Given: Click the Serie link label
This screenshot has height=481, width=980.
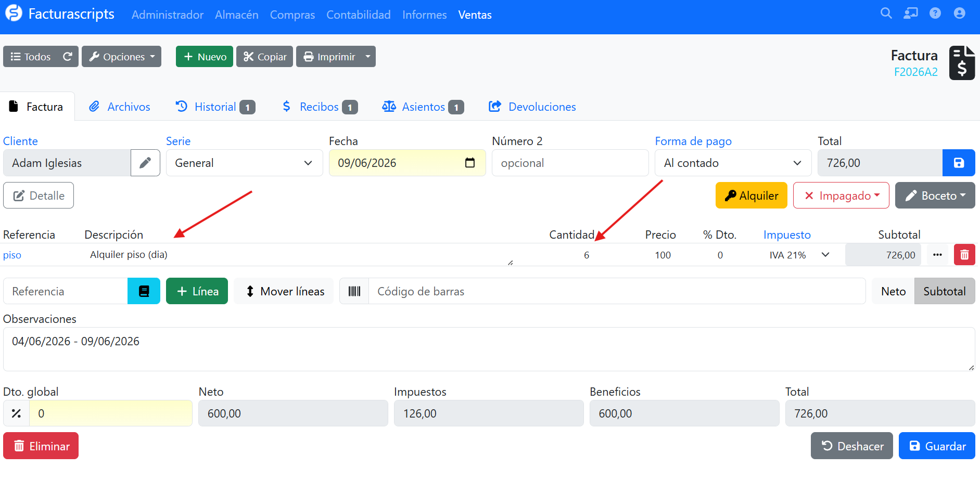Looking at the screenshot, I should [179, 141].
